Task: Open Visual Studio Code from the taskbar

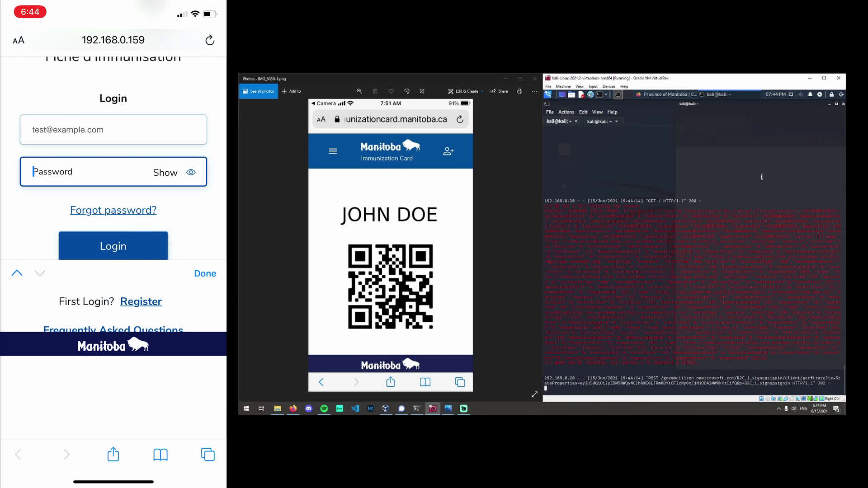Action: 355,408
